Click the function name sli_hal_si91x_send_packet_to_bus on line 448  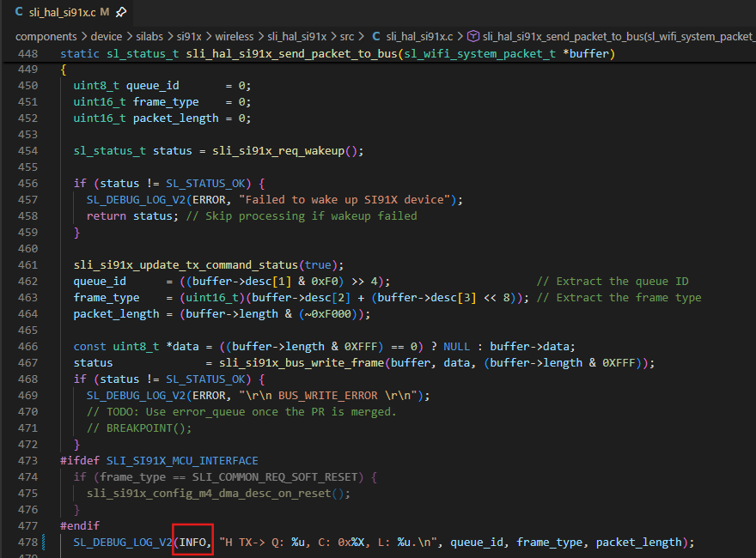(292, 53)
